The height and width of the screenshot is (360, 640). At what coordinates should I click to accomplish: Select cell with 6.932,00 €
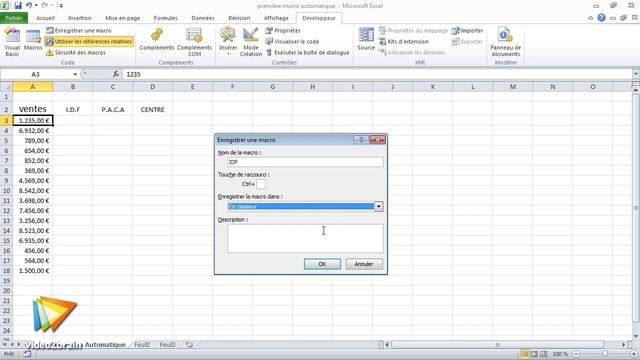point(33,131)
